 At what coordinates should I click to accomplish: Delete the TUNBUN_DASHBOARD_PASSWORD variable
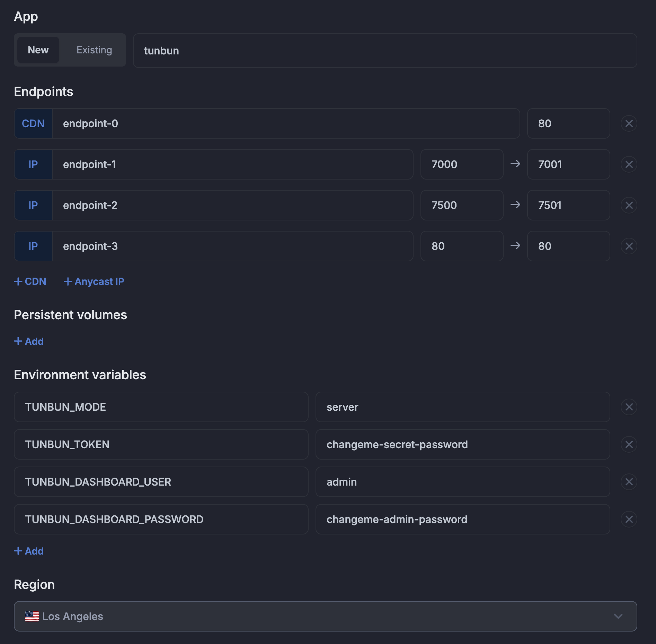point(629,519)
